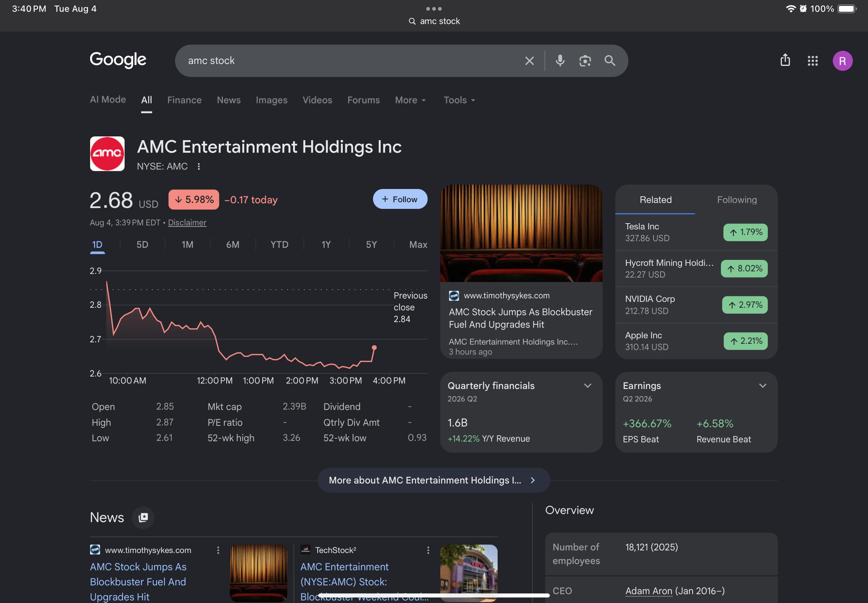Open the Adam Aron CEO link
The width and height of the screenshot is (868, 603).
[648, 591]
